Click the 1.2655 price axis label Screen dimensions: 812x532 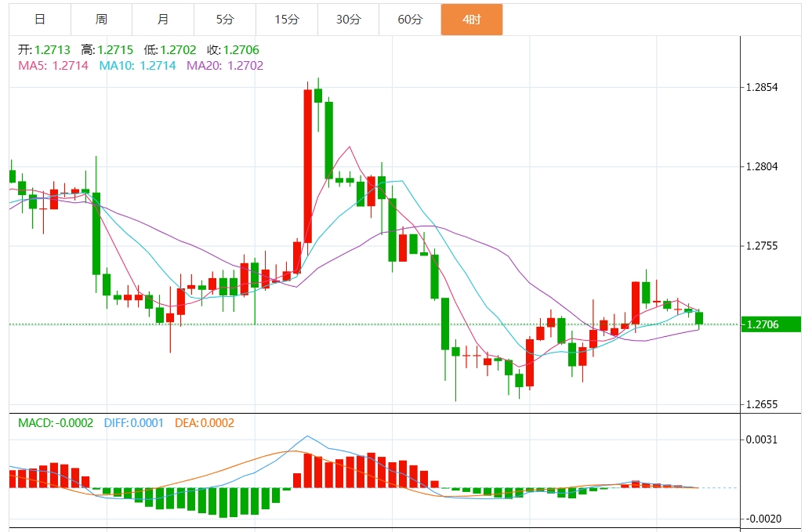click(762, 405)
